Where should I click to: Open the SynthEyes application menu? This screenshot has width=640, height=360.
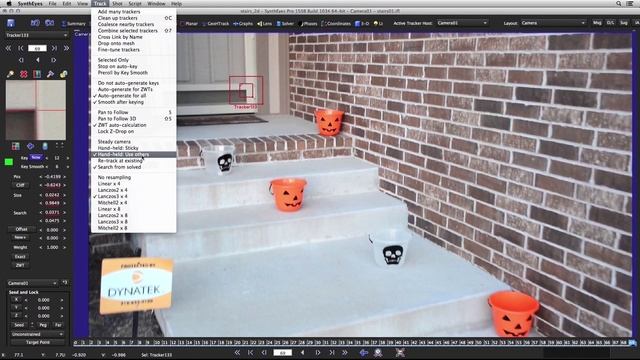tap(31, 4)
